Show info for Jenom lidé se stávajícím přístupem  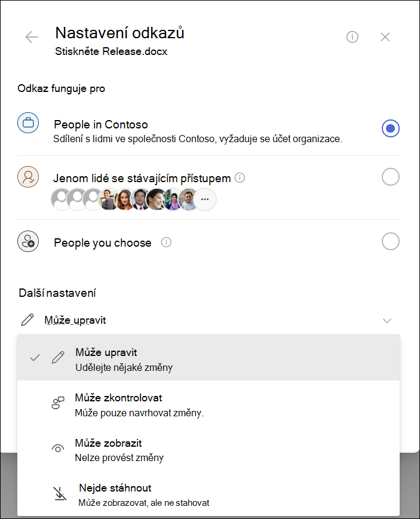coord(240,178)
